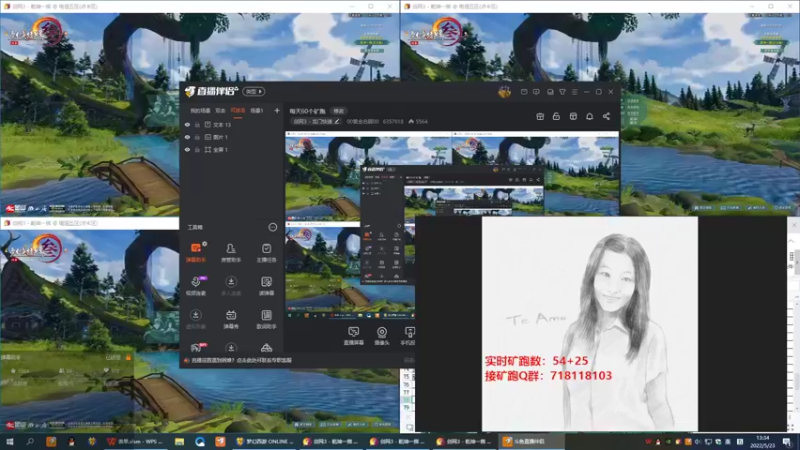Click the skin/shirt icon in title bar

[562, 92]
